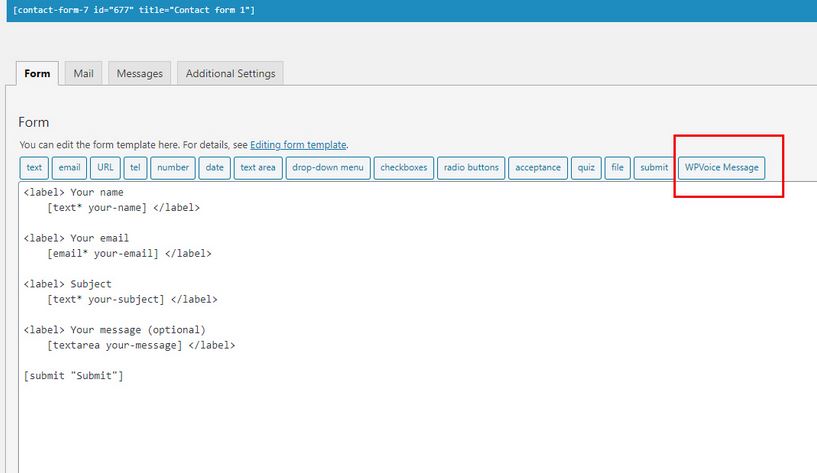Click the 'Your message (optional)' label line
Image resolution: width=817 pixels, height=473 pixels.
point(115,330)
